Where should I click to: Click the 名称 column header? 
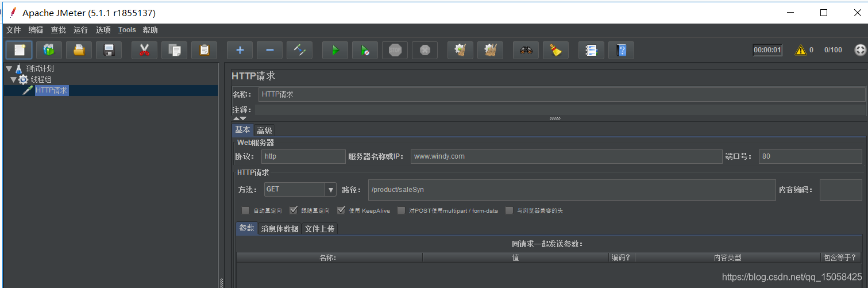coord(329,258)
